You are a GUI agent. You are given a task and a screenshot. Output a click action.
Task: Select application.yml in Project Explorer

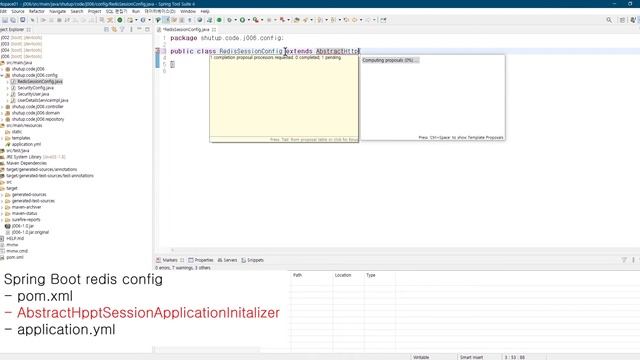pos(26,144)
